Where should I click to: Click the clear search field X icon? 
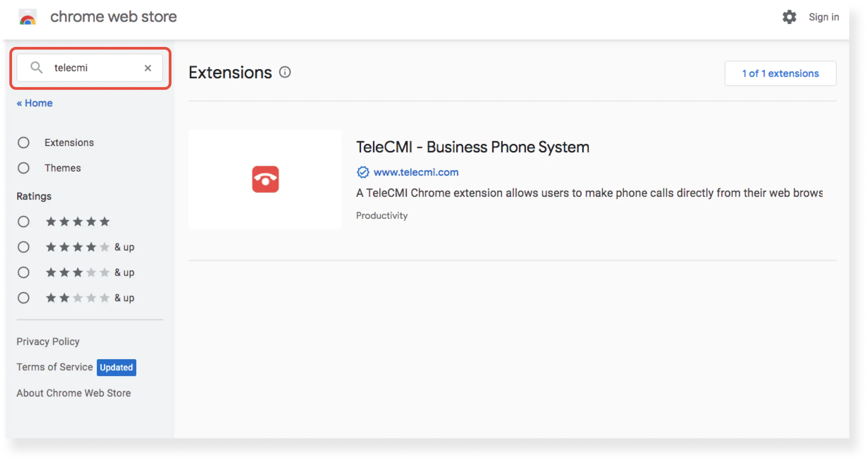148,68
